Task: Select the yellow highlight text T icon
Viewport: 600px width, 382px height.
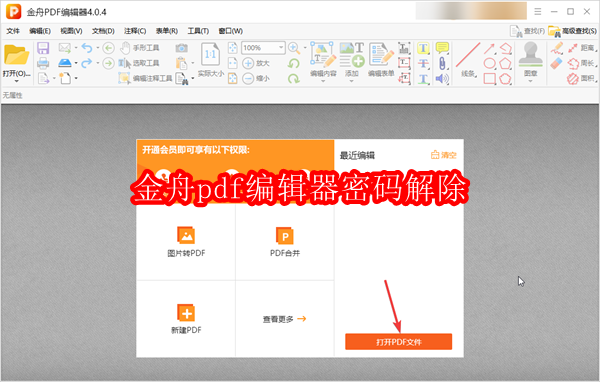Action: click(423, 48)
